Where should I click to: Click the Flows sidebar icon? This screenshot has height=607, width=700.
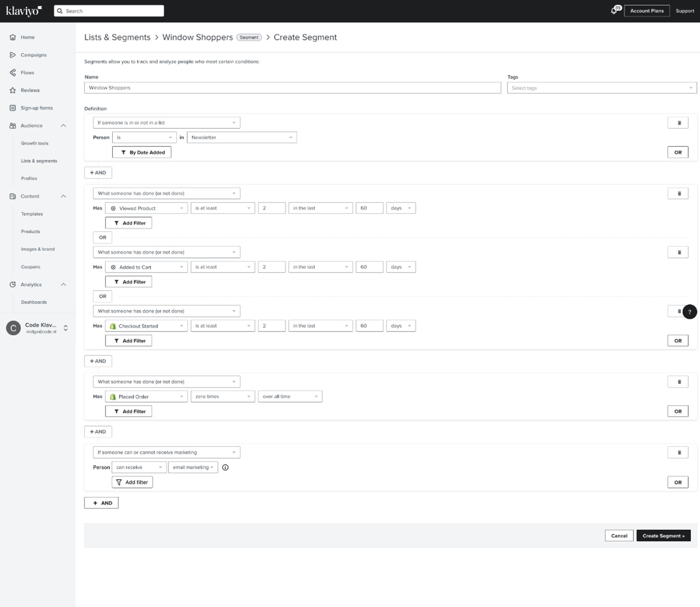[x=13, y=73]
